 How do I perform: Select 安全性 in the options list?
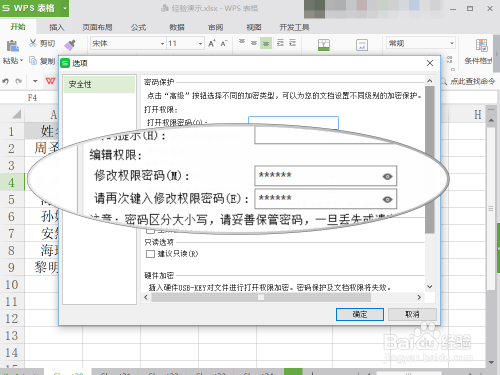99,84
